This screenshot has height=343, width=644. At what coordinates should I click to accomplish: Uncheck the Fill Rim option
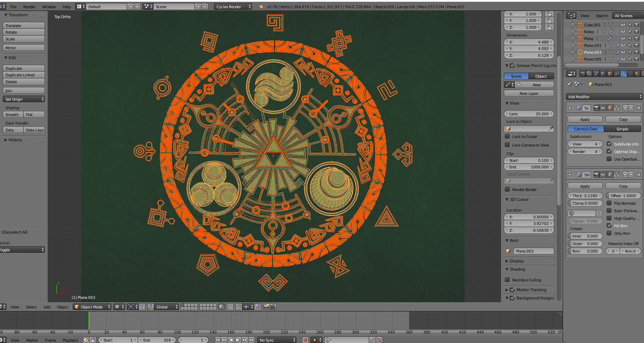[x=609, y=226]
